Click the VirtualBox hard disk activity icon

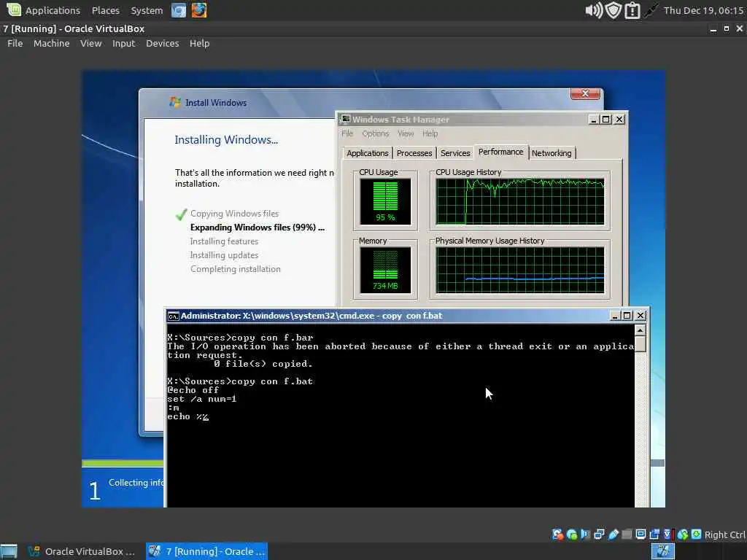[x=558, y=534]
